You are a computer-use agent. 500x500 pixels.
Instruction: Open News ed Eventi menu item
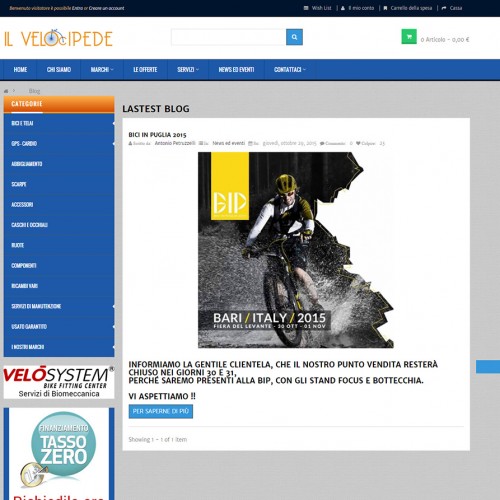(x=236, y=70)
